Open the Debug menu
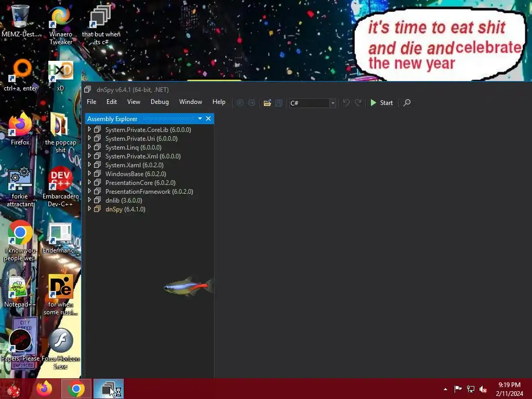Viewport: 532px width, 399px height. [x=159, y=102]
